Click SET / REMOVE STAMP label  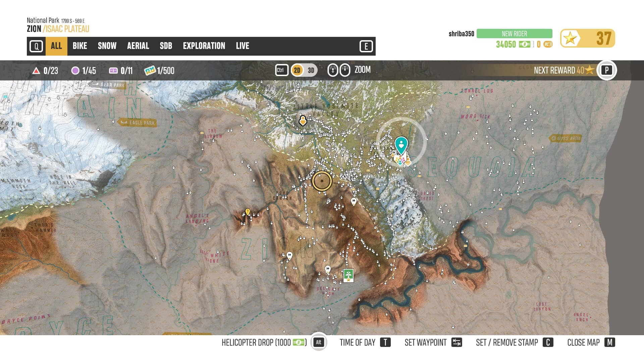click(x=507, y=343)
